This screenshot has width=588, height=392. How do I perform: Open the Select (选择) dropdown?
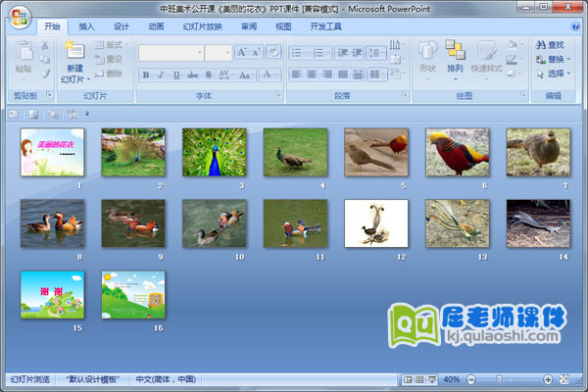pyautogui.click(x=553, y=73)
